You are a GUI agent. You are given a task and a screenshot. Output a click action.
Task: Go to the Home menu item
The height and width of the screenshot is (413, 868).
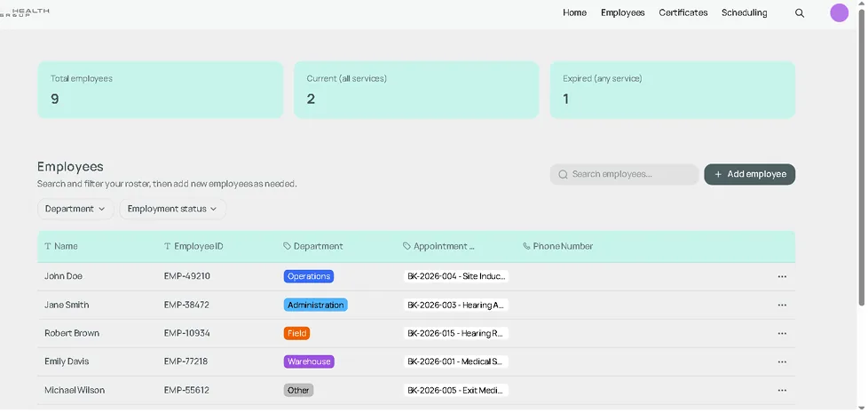574,12
